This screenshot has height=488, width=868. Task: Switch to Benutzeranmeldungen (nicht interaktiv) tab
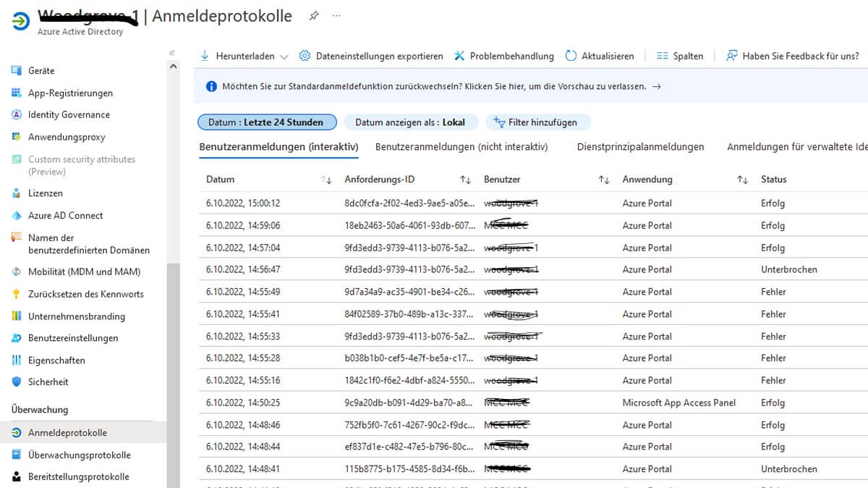coord(461,147)
